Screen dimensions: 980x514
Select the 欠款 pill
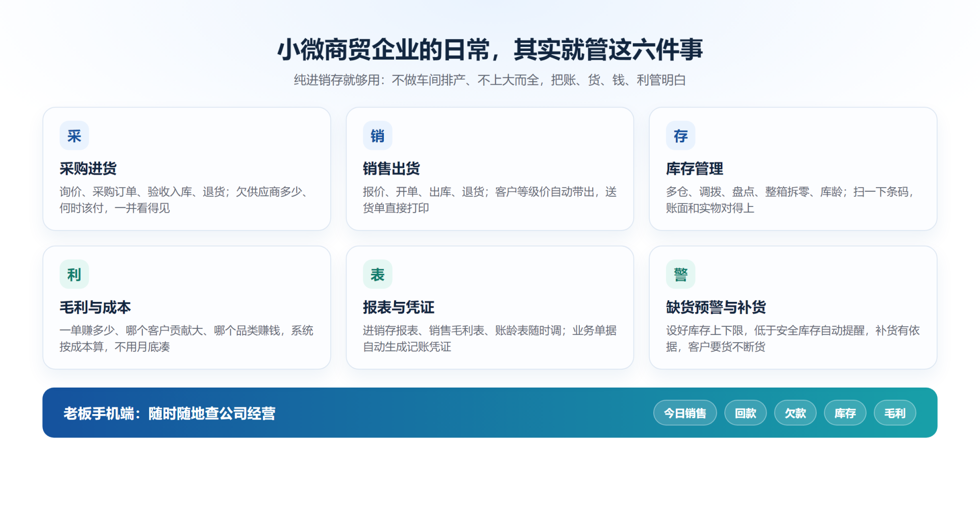tap(795, 413)
